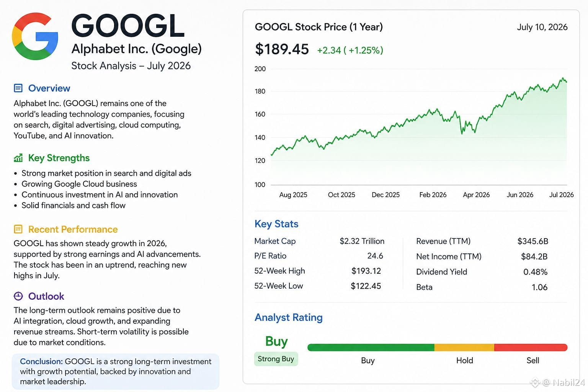
Task: Click the Apr 2026 axis label
Action: click(476, 195)
